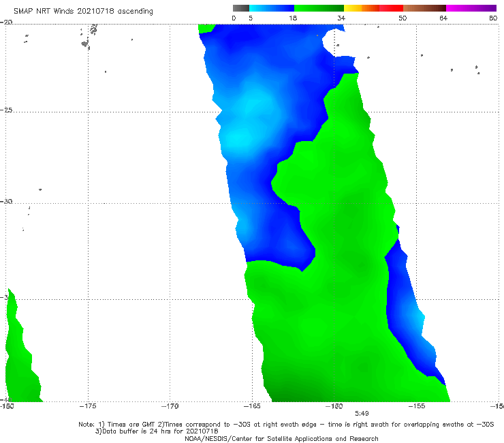Viewport: 504px width, 443px height.
Task: Click the latitude label '-25'
Action: tap(6, 110)
